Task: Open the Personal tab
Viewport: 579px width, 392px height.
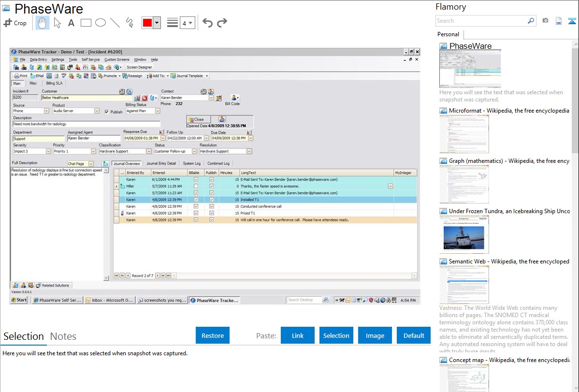Action: click(449, 34)
